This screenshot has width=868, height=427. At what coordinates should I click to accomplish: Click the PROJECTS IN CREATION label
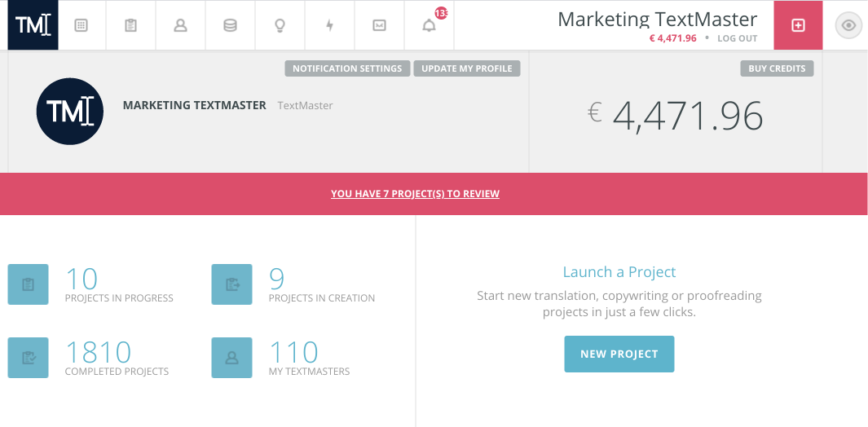point(322,298)
